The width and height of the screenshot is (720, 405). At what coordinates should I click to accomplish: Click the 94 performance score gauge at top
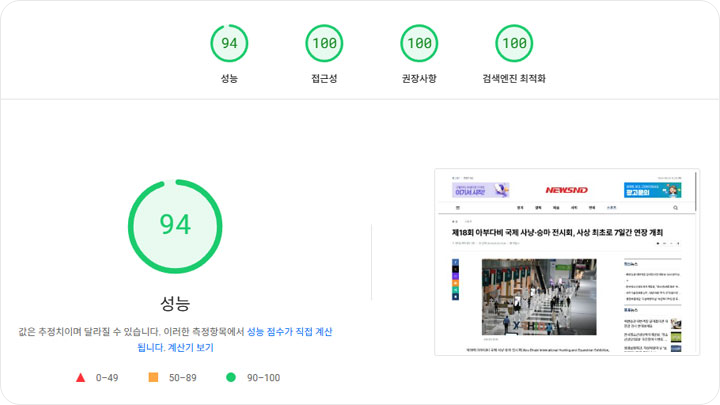click(x=229, y=43)
